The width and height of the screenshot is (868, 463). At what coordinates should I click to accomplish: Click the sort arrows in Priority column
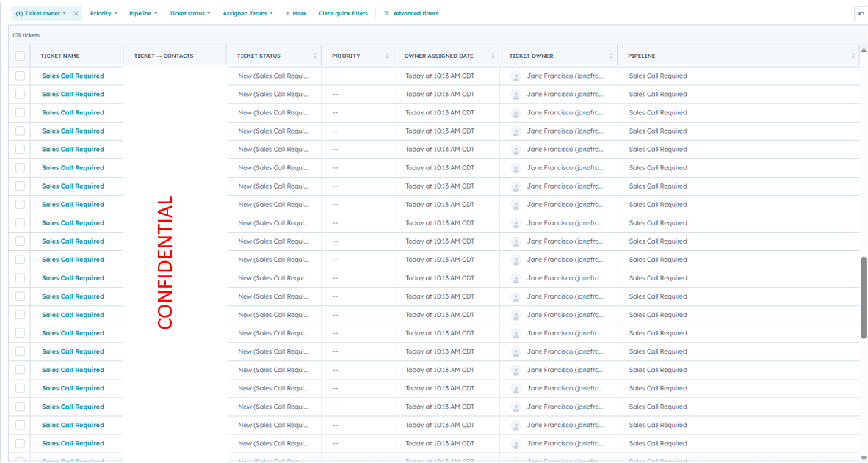point(388,56)
